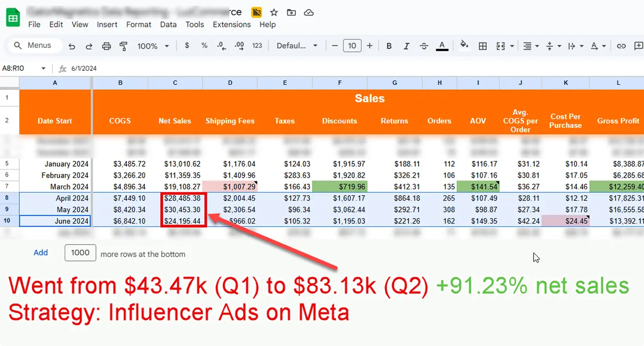Open the zoom level dropdown at 100%
Viewport: 644px width, 346px height.
[153, 46]
